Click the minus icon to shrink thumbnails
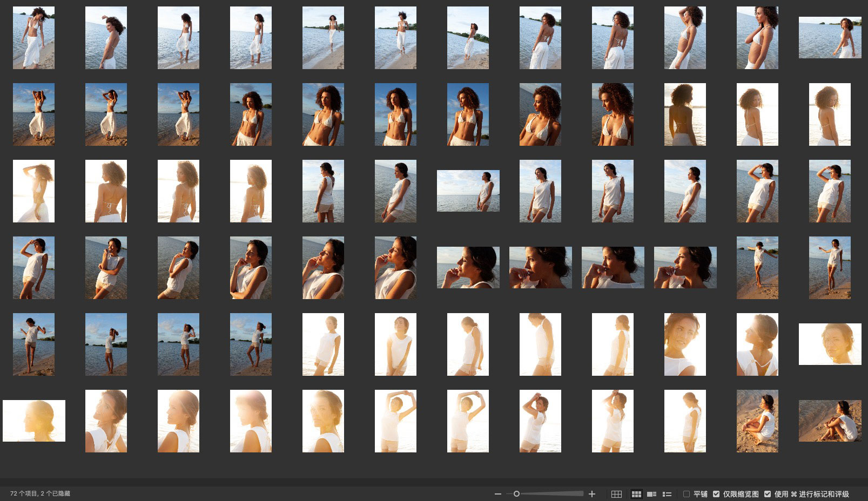 pyautogui.click(x=497, y=494)
